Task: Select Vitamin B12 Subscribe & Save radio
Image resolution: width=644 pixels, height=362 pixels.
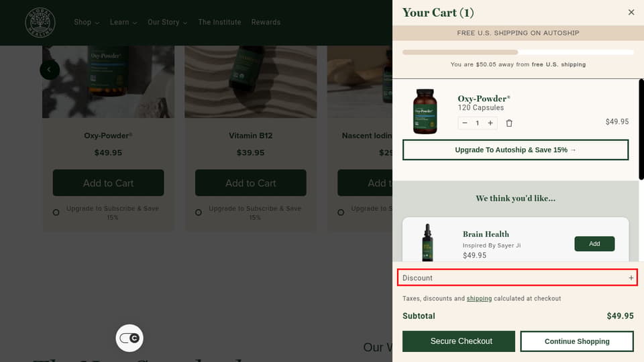Action: (199, 213)
